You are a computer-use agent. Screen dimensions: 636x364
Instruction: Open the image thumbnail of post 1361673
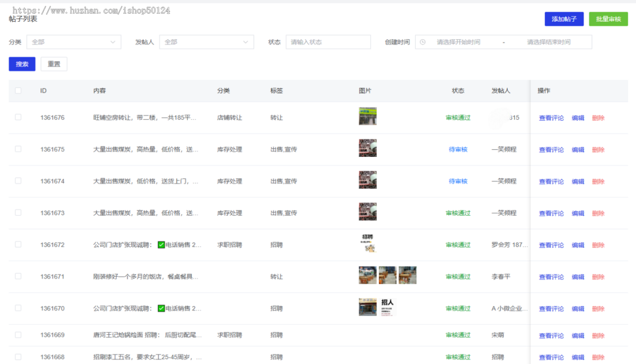point(368,212)
